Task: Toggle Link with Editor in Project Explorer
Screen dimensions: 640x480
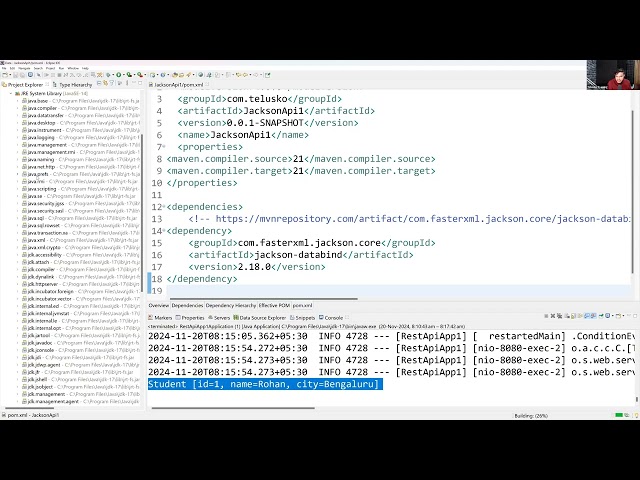Action: click(x=105, y=84)
